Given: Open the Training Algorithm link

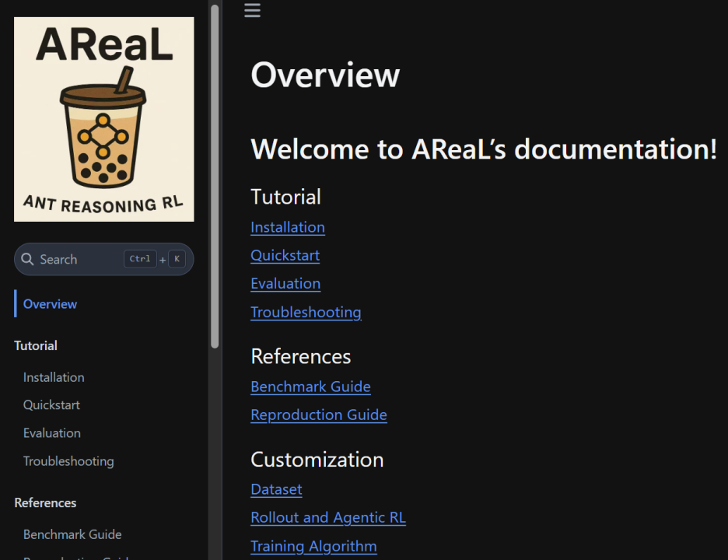Looking at the screenshot, I should (314, 546).
